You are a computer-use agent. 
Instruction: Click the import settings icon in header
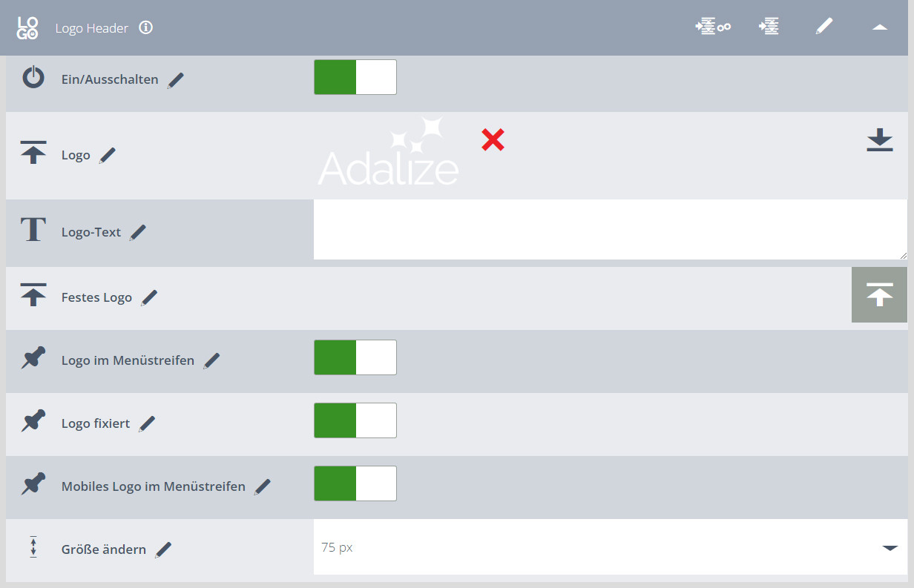tap(769, 27)
